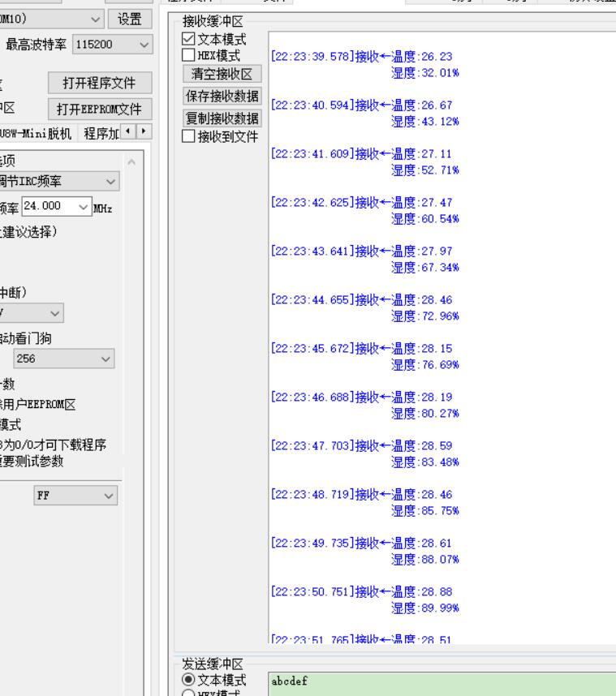Click 复制接收数据 button
Screen dimensions: 616x696
[222, 118]
